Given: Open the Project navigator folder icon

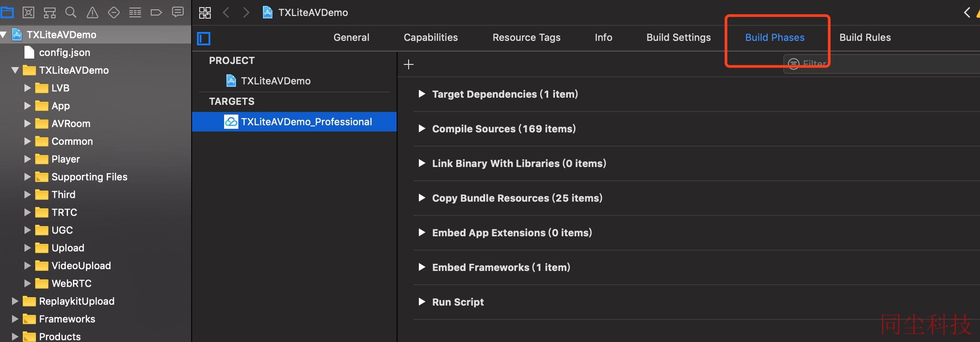Looking at the screenshot, I should 7,12.
